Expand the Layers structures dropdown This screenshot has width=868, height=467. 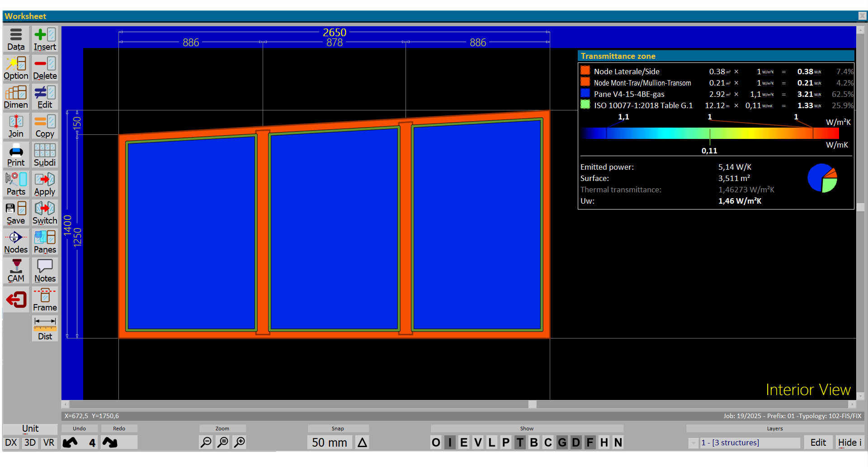693,443
